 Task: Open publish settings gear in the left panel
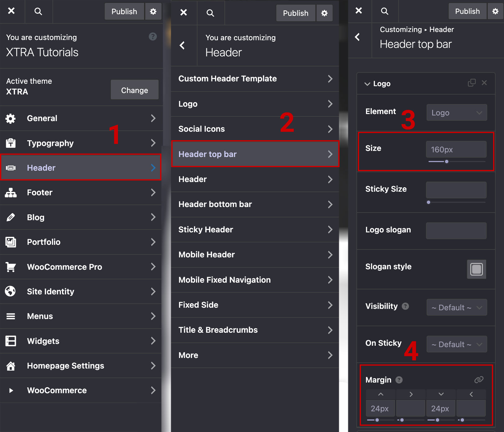(153, 11)
